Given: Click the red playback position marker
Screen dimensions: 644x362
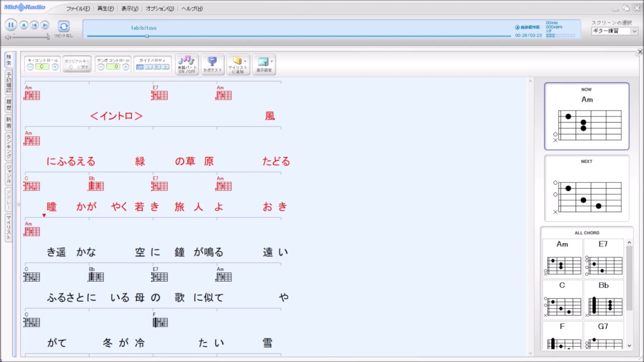Looking at the screenshot, I should click(44, 216).
